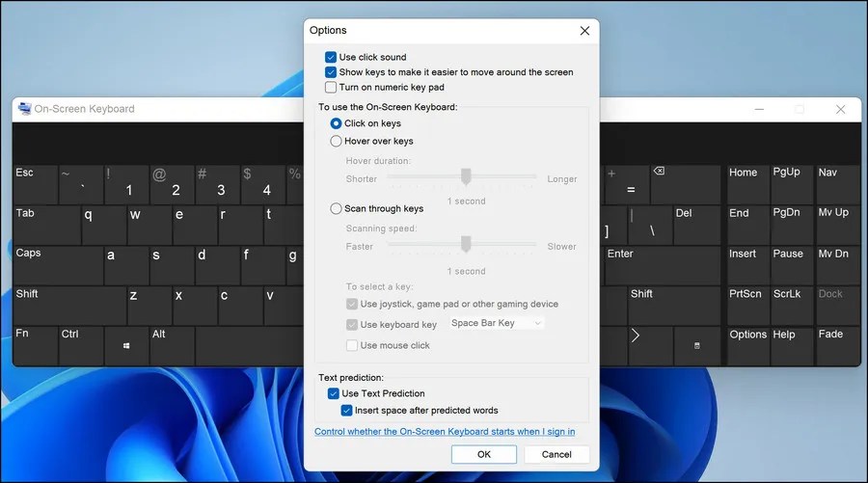Confirm the Options dialog with OK
Viewport: 868px width, 483px height.
point(484,454)
